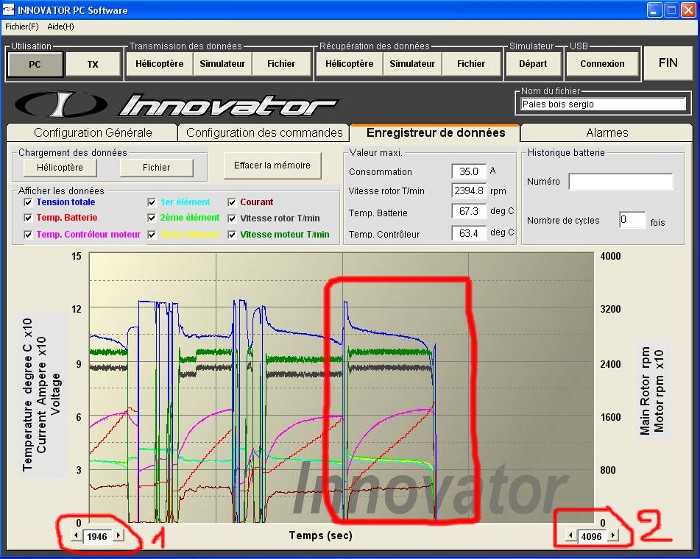
Task: Increase start time with right arrow by 1946
Action: point(118,535)
